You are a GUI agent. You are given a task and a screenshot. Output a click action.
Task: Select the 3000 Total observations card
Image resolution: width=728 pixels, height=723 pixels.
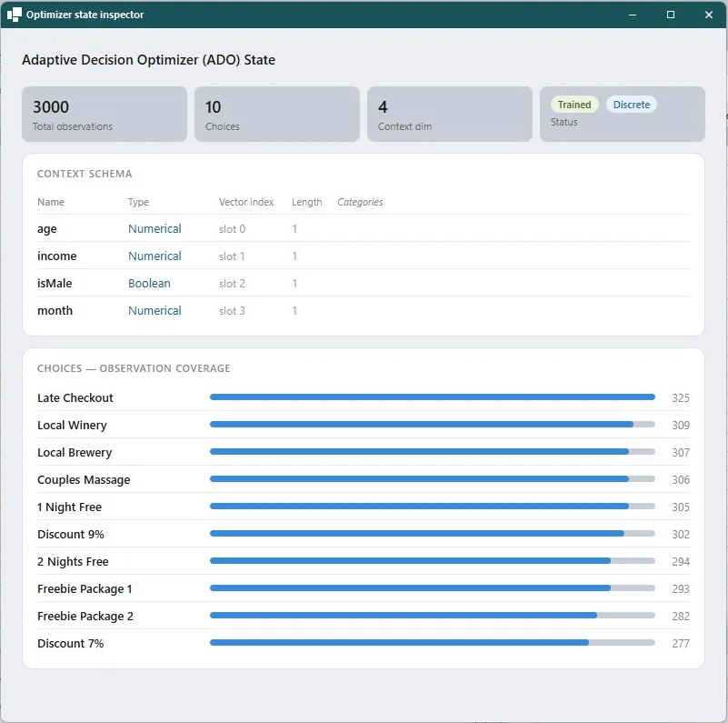coord(105,114)
